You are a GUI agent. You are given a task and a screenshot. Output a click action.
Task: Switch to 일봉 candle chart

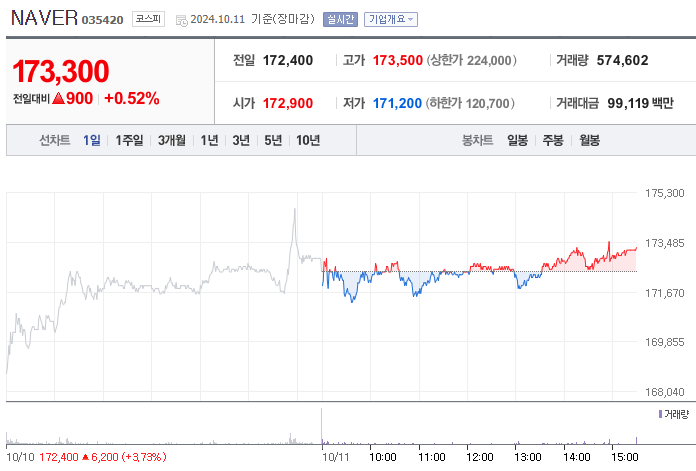coord(518,140)
